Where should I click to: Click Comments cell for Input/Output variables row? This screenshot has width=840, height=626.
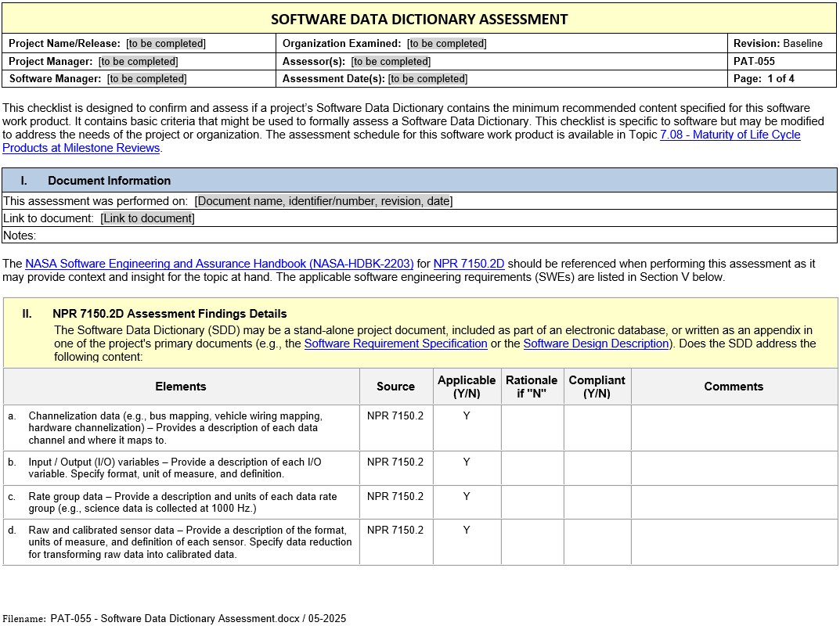click(734, 468)
